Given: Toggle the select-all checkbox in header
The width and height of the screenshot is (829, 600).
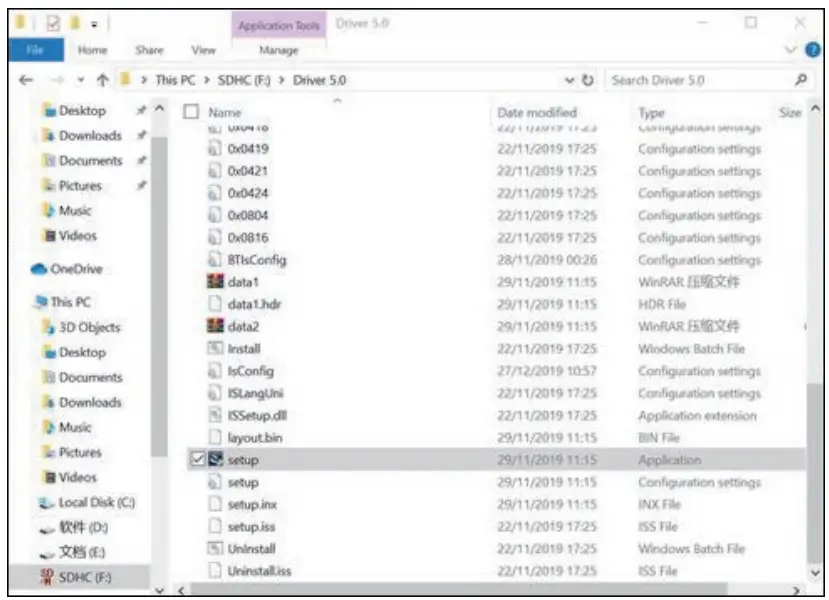Looking at the screenshot, I should tap(191, 112).
